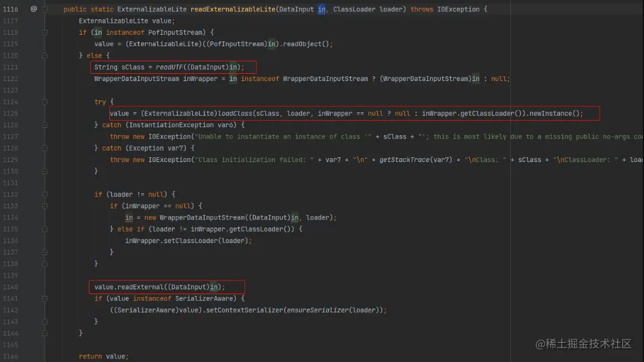Collapse the try block at line 1124
This screenshot has height=362, width=644.
45,102
